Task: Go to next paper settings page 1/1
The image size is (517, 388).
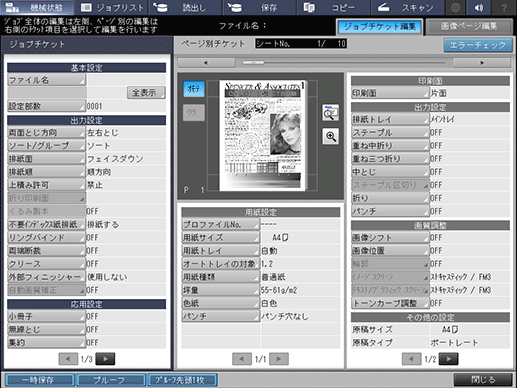Action: coord(279,359)
